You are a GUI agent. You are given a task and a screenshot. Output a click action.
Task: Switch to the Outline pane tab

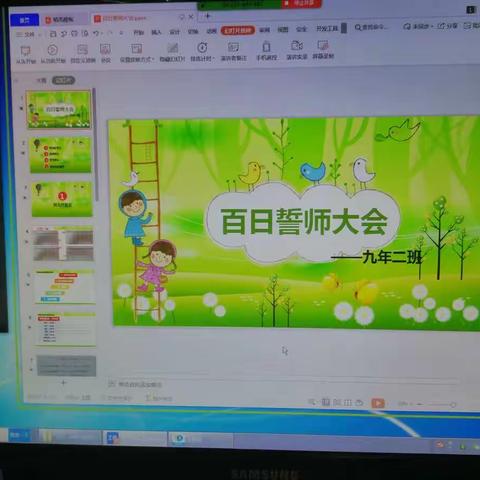pyautogui.click(x=41, y=80)
